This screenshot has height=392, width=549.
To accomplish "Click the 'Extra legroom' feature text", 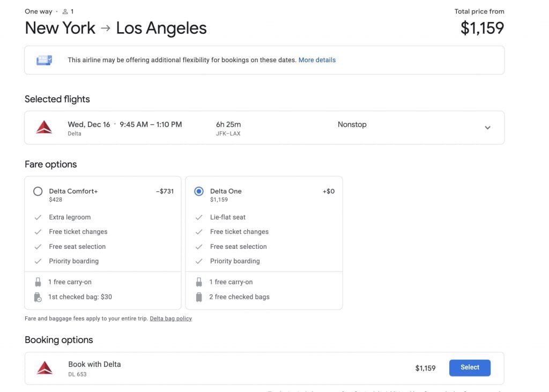I will click(70, 217).
